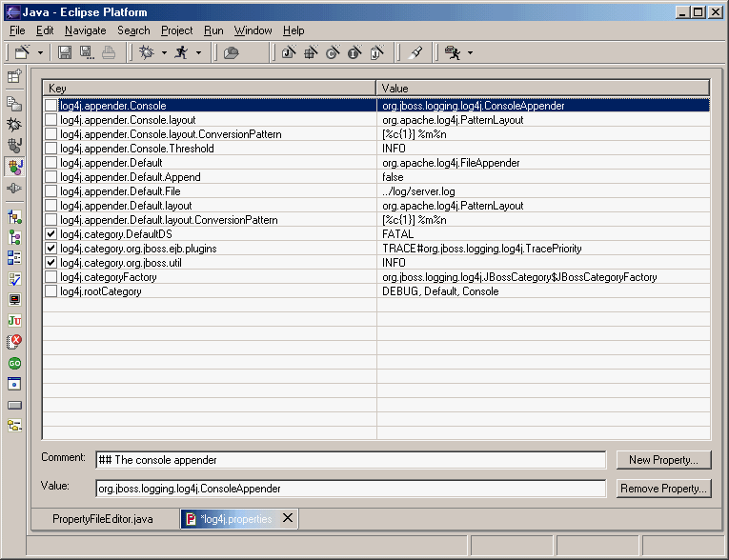Uncheck log4j.category.org.jboss.ejb.plugins checkbox
This screenshot has height=560, width=729.
(51, 249)
